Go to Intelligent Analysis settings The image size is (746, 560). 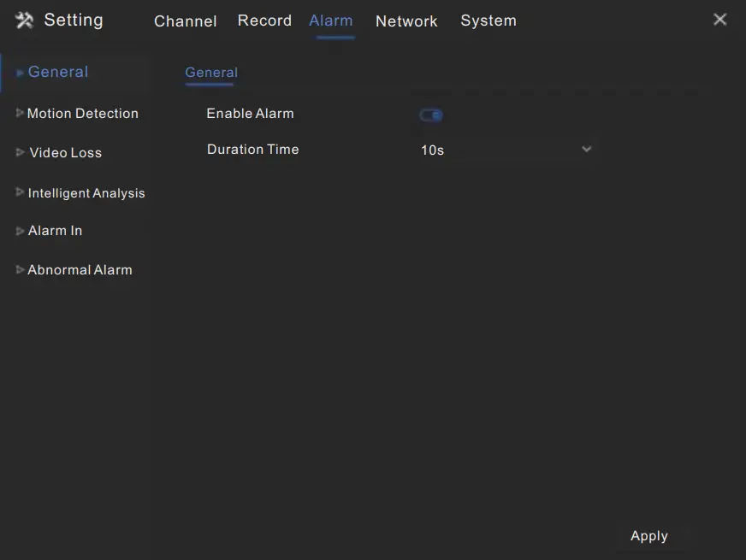86,193
